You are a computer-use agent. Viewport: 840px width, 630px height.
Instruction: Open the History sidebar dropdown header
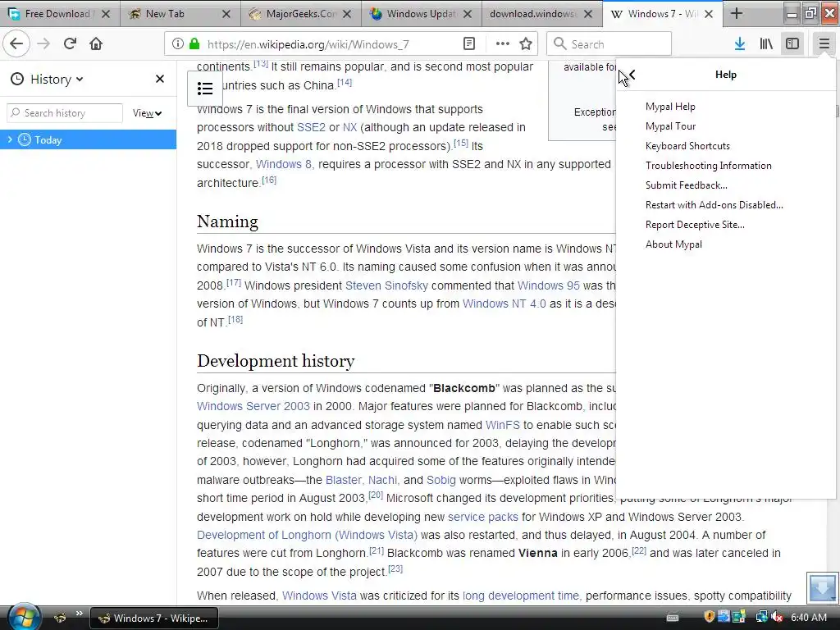click(x=47, y=80)
